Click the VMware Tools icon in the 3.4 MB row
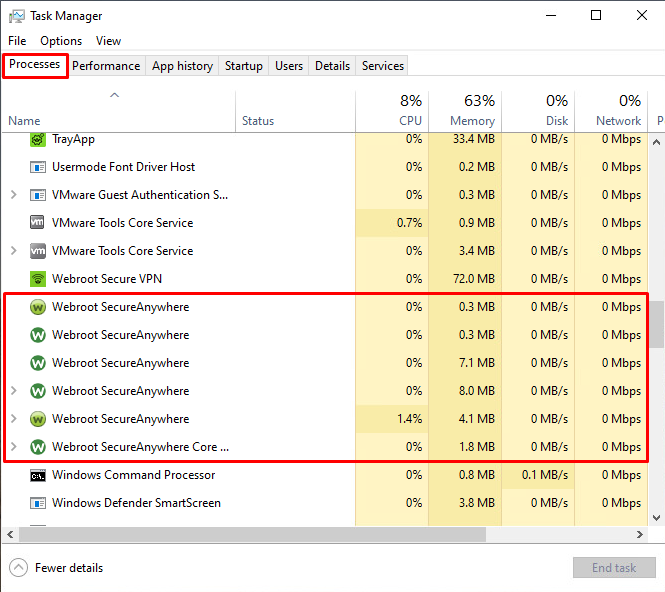This screenshot has width=665, height=592. pyautogui.click(x=38, y=251)
